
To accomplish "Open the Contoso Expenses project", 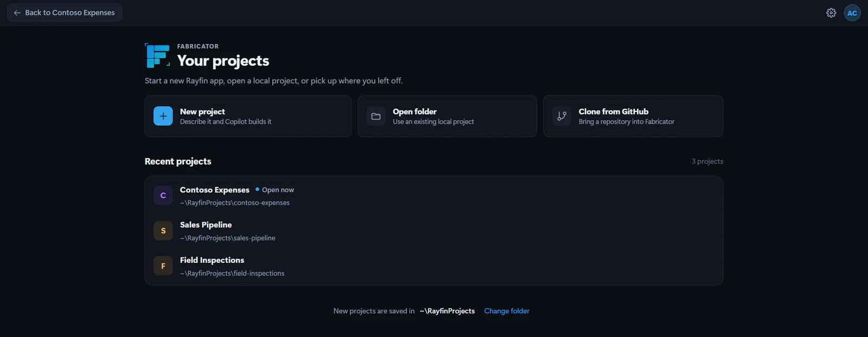I will (x=434, y=196).
